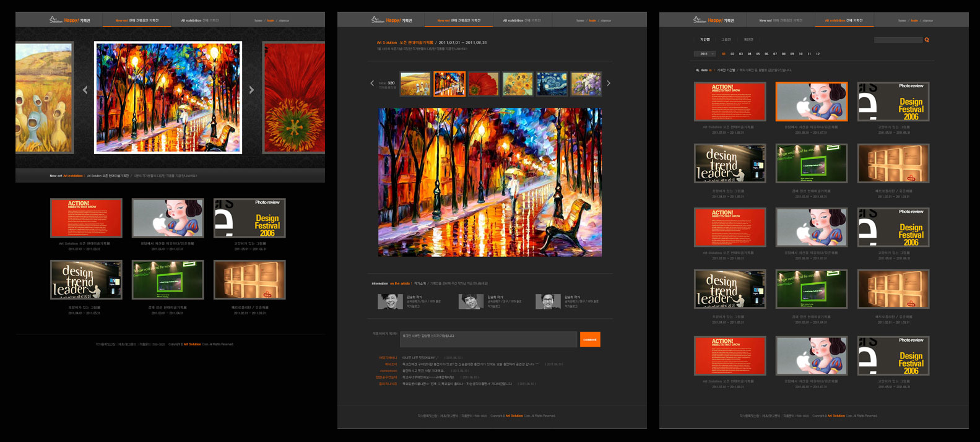Click the first artist portrait photo
This screenshot has height=442, width=980.
coord(390,301)
